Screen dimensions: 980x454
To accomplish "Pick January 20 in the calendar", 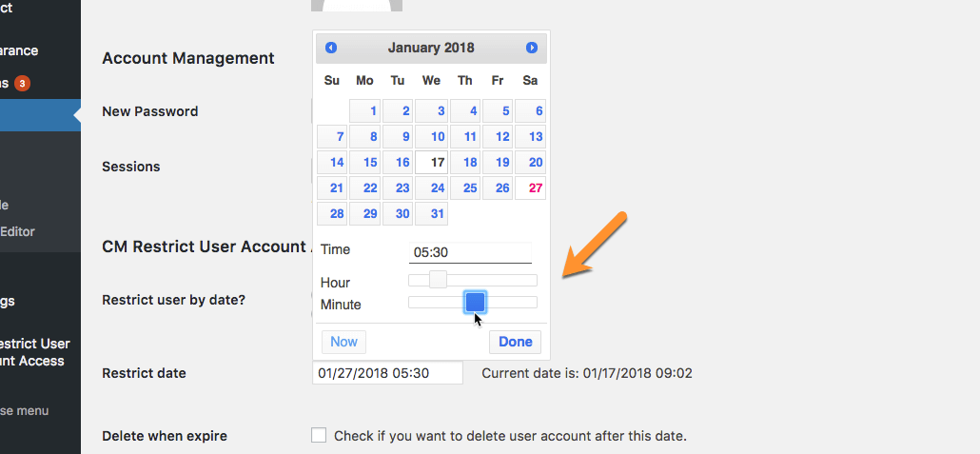I will click(x=531, y=163).
